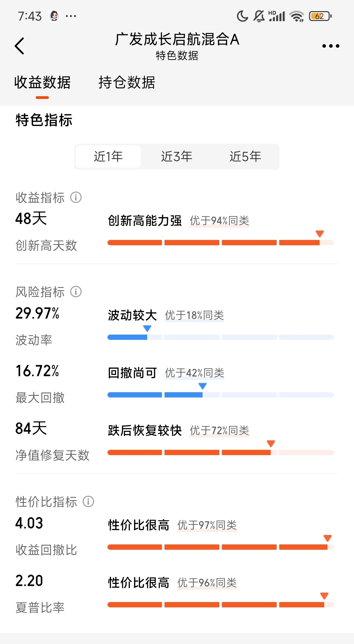The image size is (354, 644).
Task: Select the 近1年 time period
Action: tap(108, 156)
